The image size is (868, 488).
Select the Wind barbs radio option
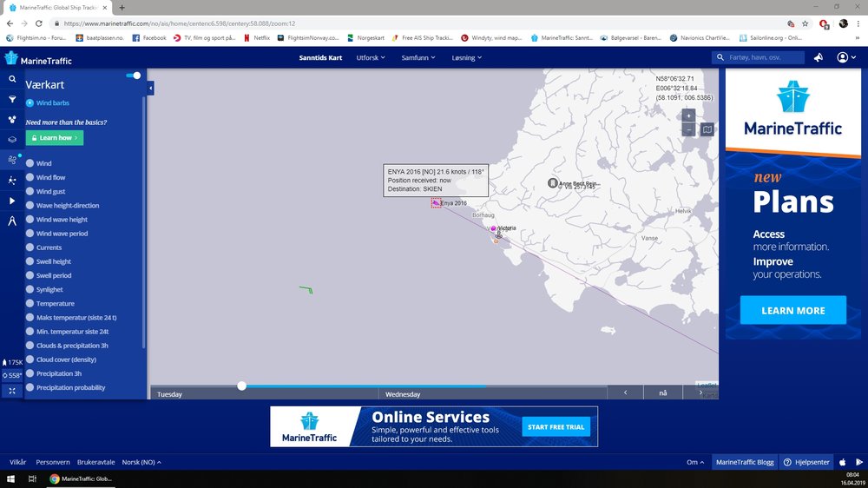click(30, 103)
